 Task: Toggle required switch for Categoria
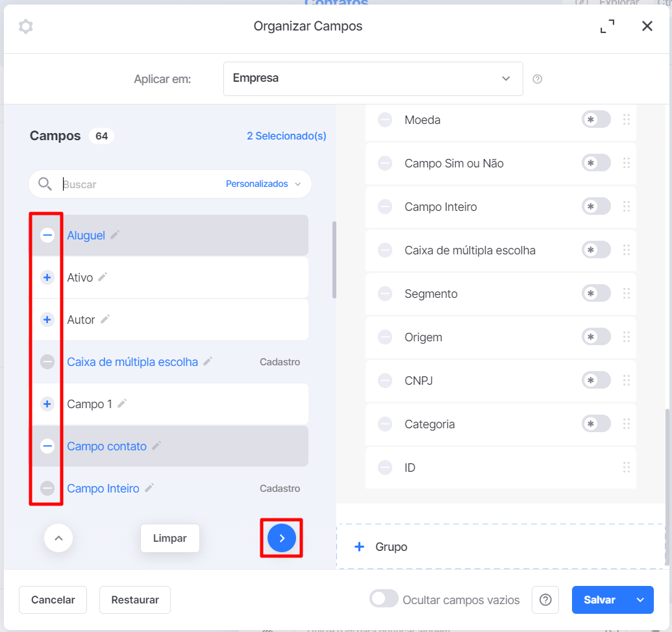(x=596, y=424)
